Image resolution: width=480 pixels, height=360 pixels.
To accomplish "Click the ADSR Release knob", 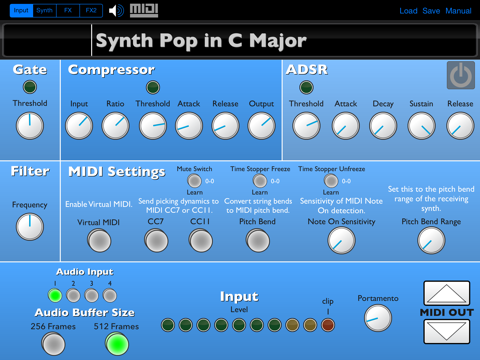I will pyautogui.click(x=460, y=126).
